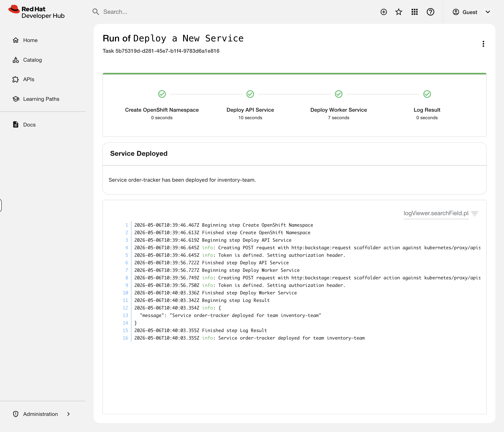Click log line 'Beginning step Deploy API Service'
Viewport: 504px width, 432px height.
pyautogui.click(x=213, y=240)
